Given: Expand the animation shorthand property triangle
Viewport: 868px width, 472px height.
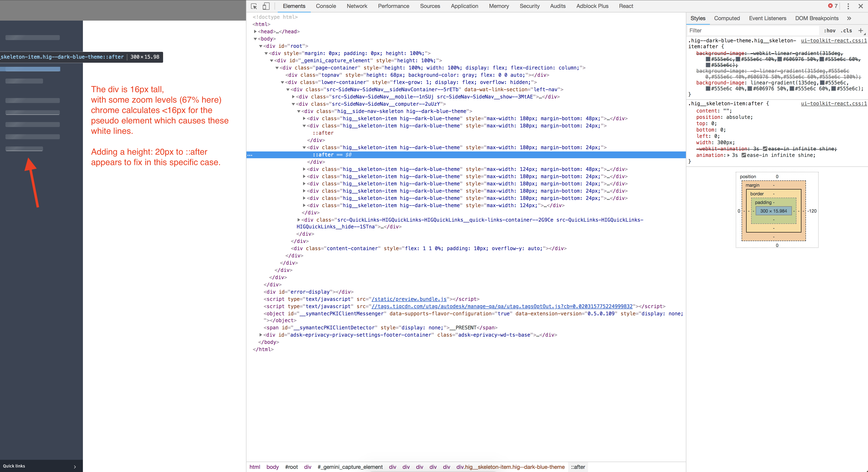Looking at the screenshot, I should 728,155.
